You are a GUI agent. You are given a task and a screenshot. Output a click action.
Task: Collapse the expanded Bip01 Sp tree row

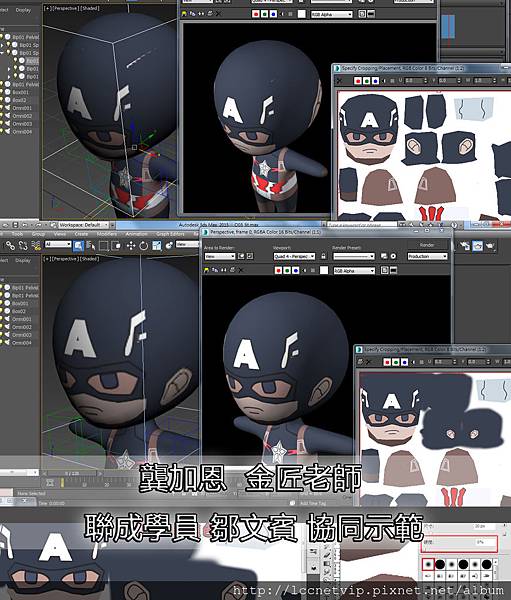(x=2, y=53)
